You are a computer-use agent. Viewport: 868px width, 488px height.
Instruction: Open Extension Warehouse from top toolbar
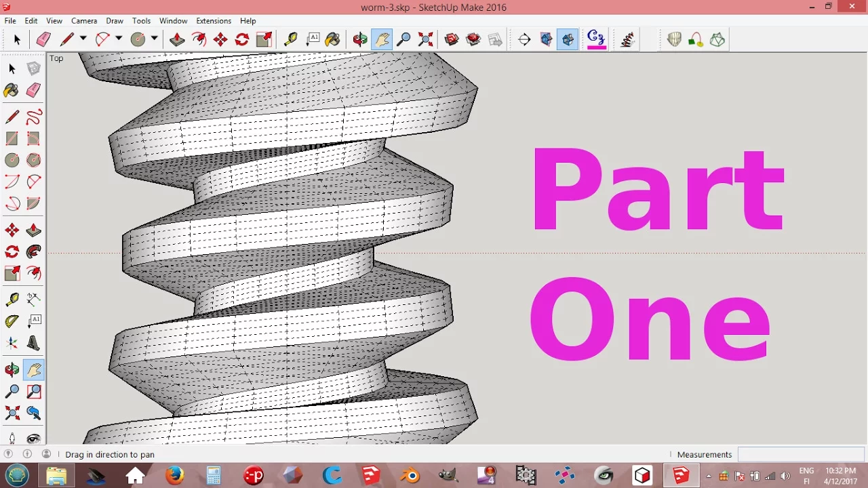tap(473, 39)
